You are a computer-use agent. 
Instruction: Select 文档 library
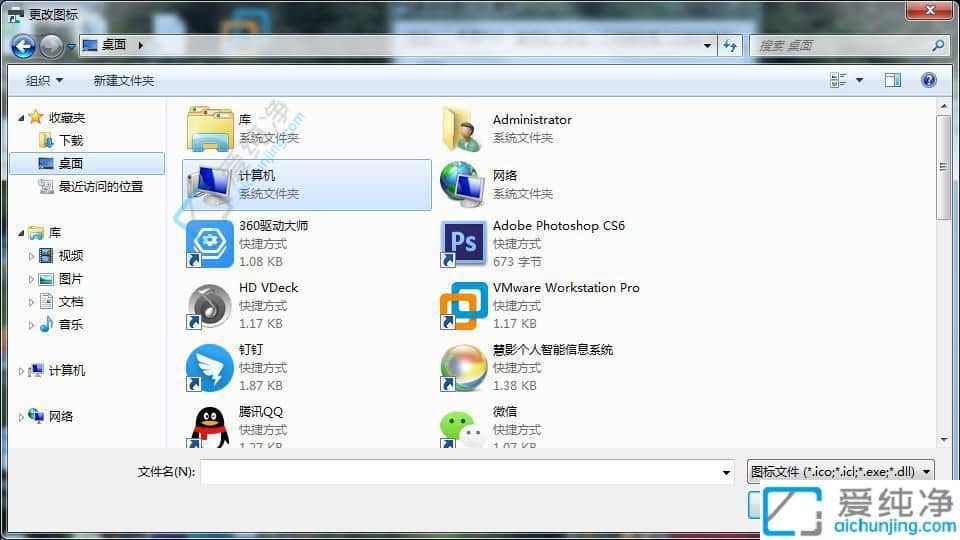[70, 301]
